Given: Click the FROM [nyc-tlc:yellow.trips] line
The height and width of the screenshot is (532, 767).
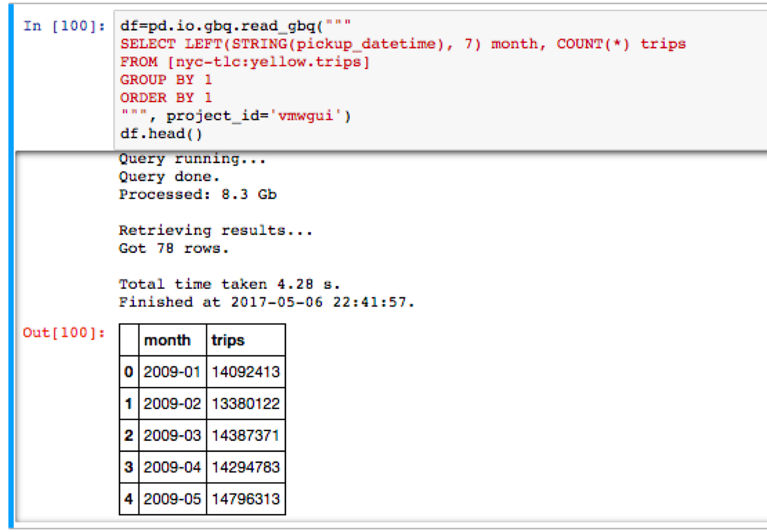Looking at the screenshot, I should (244, 62).
